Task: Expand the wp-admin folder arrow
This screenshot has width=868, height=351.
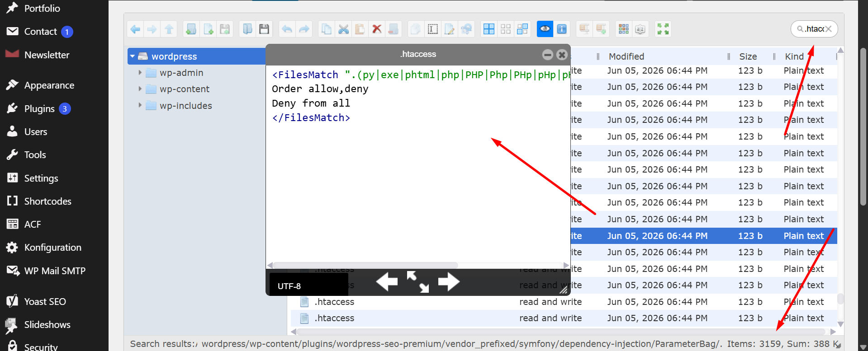Action: (x=140, y=73)
